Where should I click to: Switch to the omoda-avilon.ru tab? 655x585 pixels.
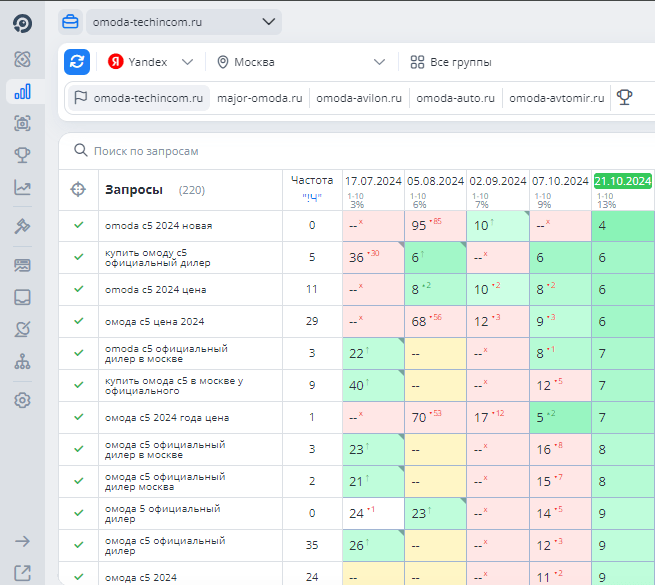pyautogui.click(x=359, y=98)
